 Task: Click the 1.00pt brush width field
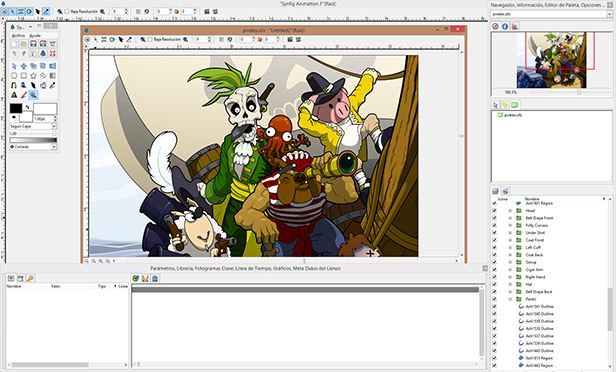click(43, 119)
